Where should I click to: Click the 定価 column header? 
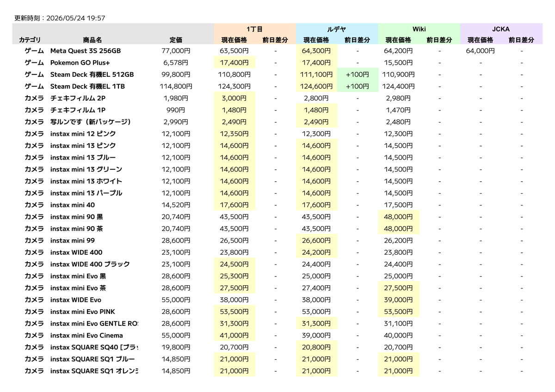(x=176, y=40)
